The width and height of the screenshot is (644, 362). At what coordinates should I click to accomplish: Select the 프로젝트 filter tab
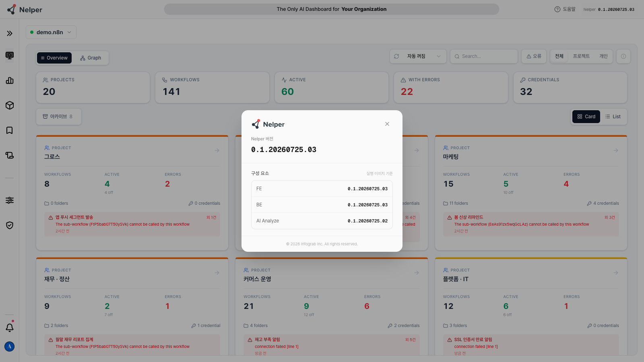point(581,56)
